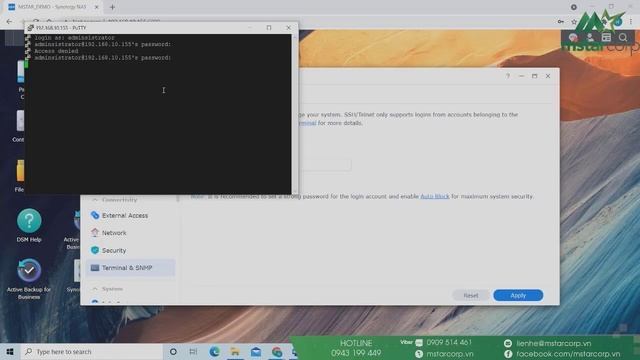
Task: Collapse the System section
Action: tap(95, 289)
